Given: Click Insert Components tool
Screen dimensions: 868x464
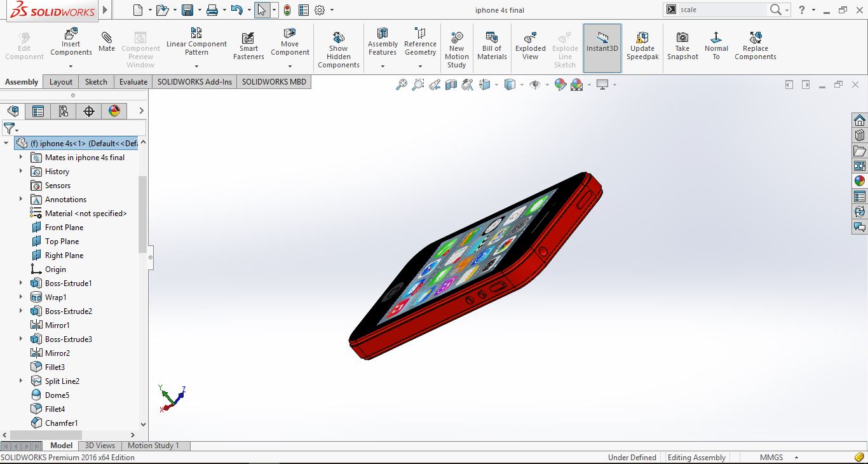Looking at the screenshot, I should (71, 43).
